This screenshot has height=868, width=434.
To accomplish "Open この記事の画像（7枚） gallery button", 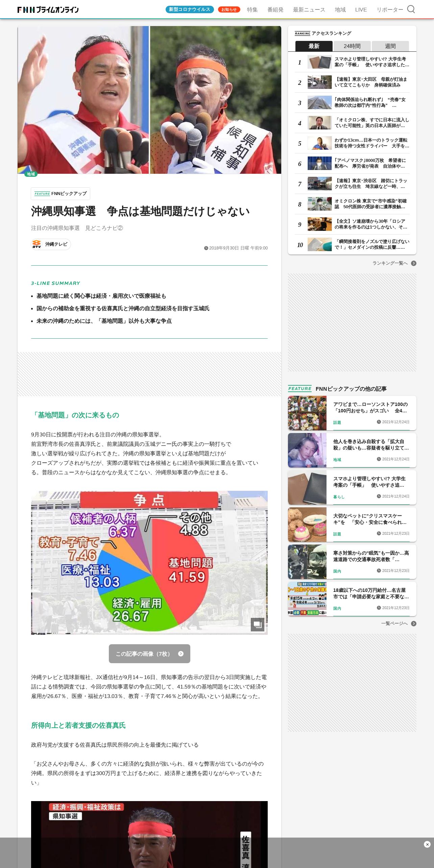I will click(149, 654).
